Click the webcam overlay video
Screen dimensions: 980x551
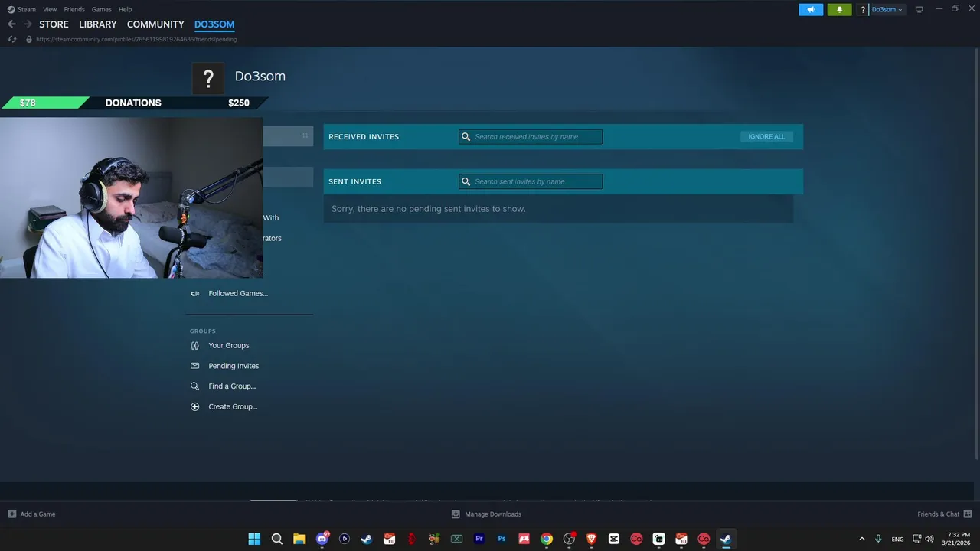[131, 197]
